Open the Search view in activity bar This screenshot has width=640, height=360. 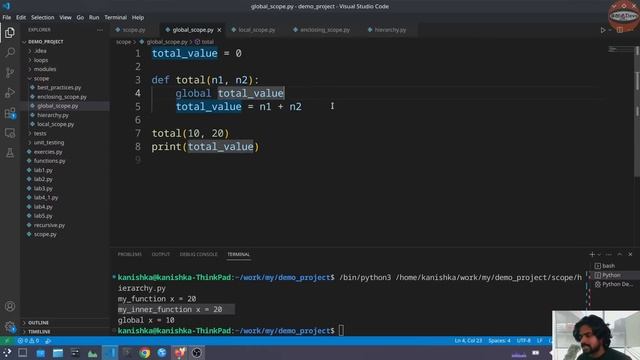10,52
